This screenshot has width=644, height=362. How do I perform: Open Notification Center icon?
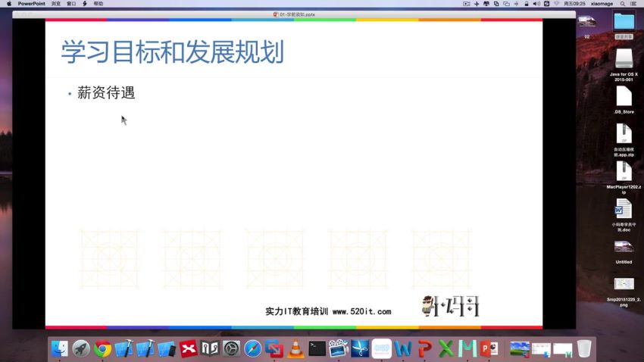coord(633,4)
